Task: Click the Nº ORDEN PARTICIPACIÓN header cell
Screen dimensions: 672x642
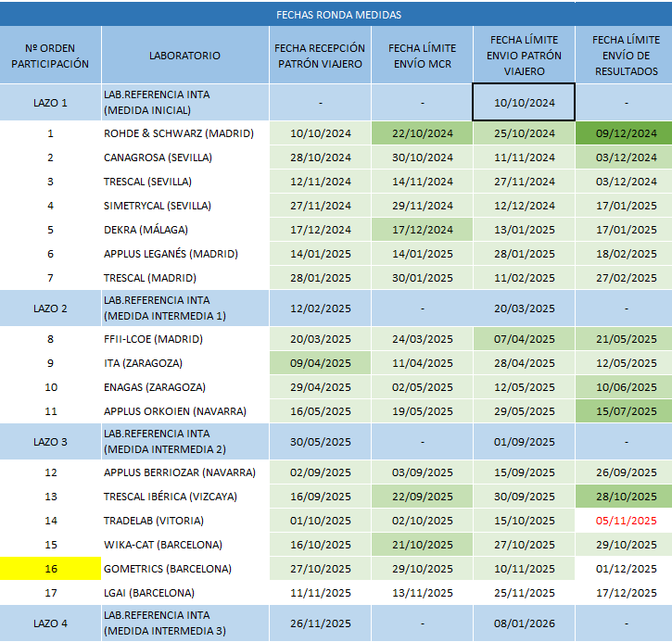Action: 51,56
